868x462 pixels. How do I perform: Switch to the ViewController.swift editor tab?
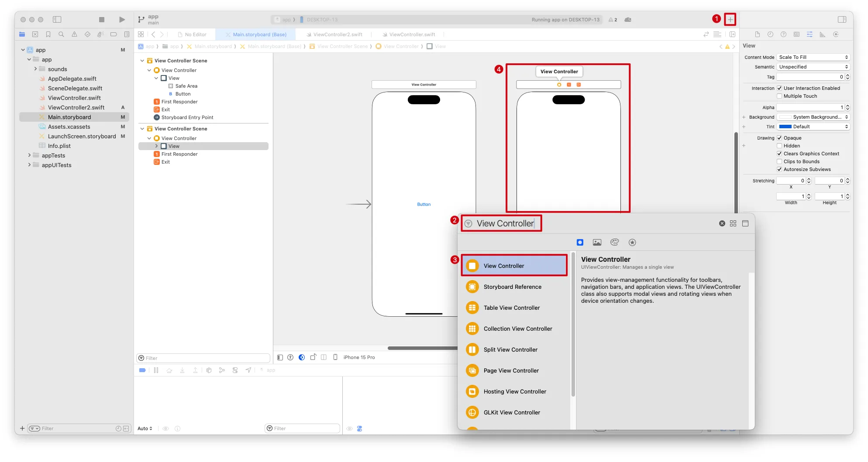click(x=412, y=34)
